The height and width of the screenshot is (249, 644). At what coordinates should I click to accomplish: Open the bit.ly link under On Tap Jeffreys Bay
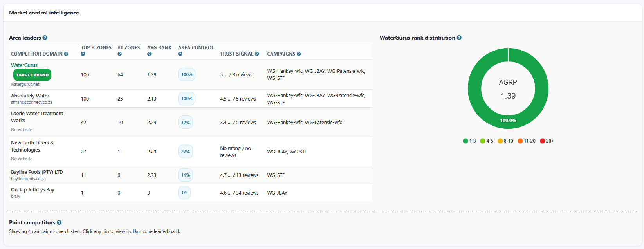[15, 196]
